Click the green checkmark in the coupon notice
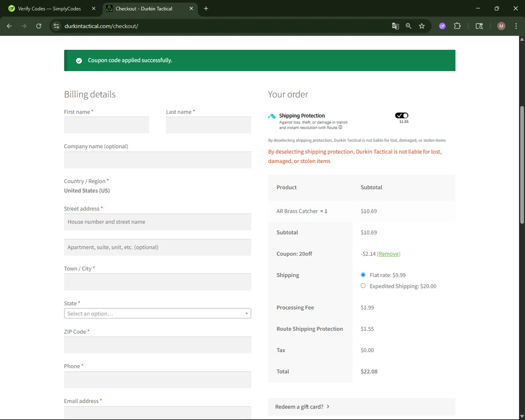 79,61
